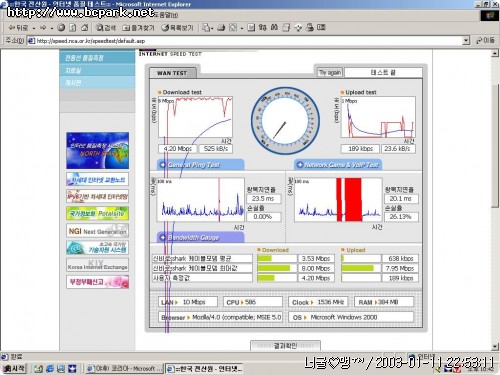The image size is (500, 375).
Task: Open the Back button history dropdown arrow
Action: pyautogui.click(x=34, y=28)
